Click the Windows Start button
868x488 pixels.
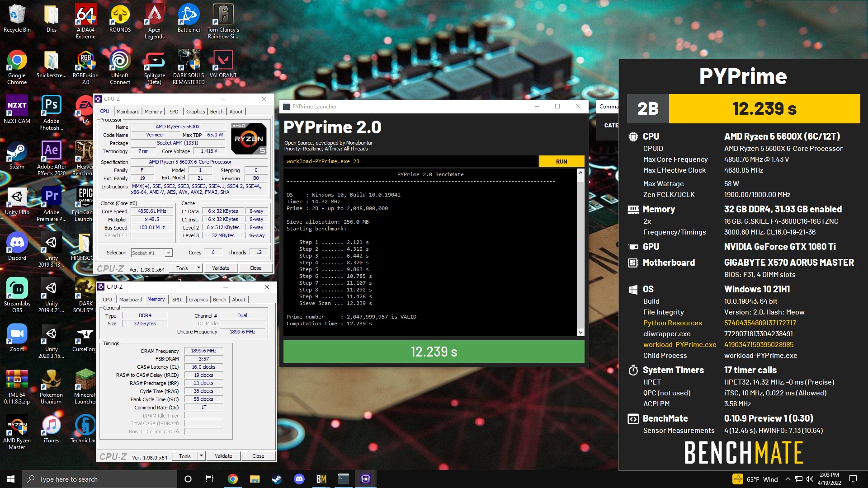[x=11, y=479]
